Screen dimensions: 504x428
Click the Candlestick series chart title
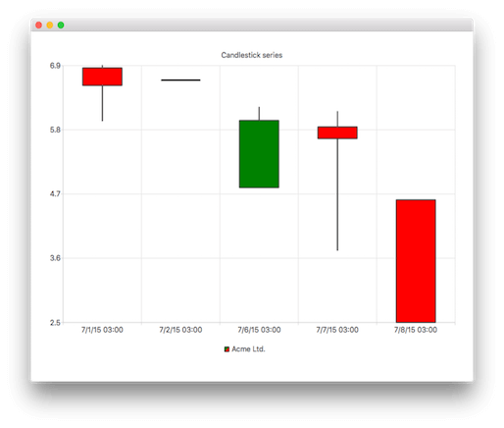[252, 55]
